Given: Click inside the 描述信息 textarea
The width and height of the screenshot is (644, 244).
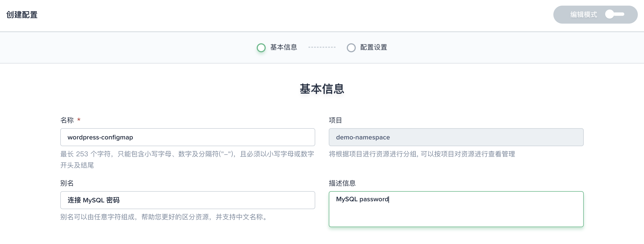Looking at the screenshot, I should pos(456,209).
